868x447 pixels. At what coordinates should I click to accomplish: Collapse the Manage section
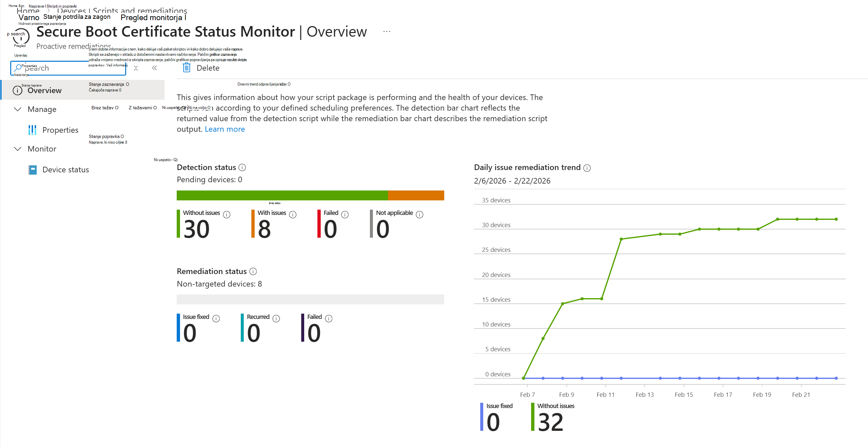point(18,109)
